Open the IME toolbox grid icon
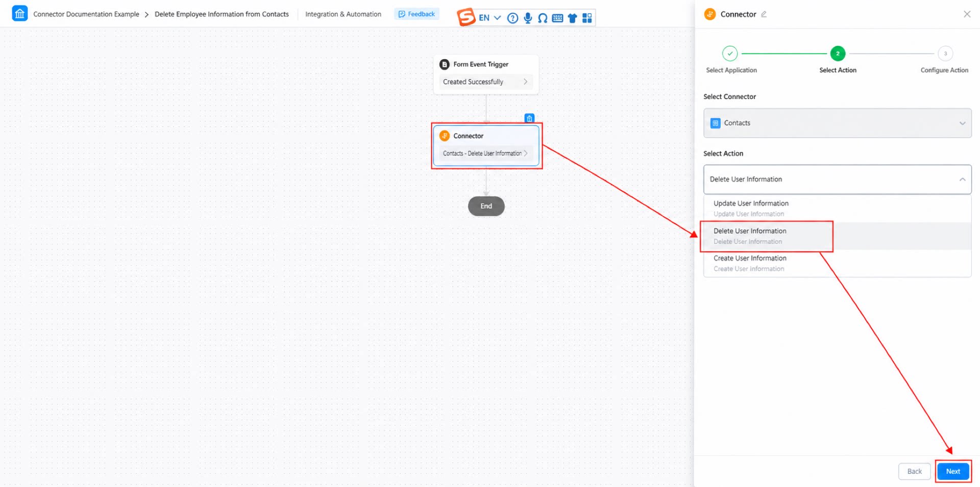Viewport: 980px width, 487px height. [x=587, y=18]
